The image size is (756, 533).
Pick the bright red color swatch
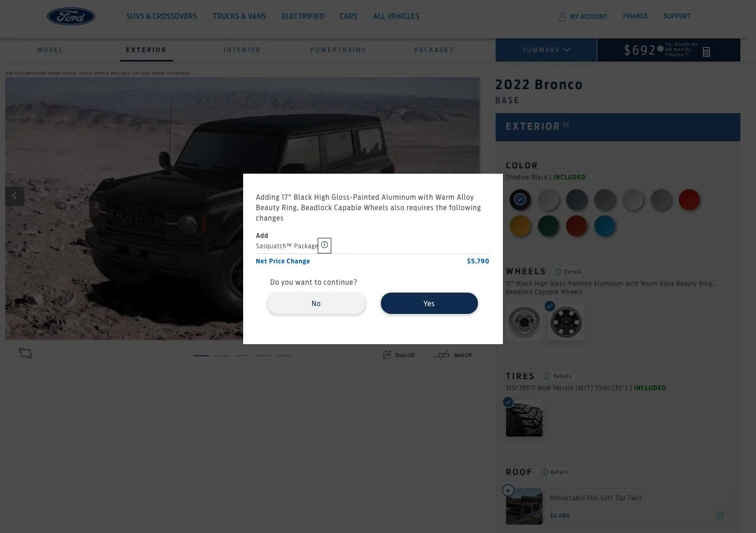pos(689,199)
